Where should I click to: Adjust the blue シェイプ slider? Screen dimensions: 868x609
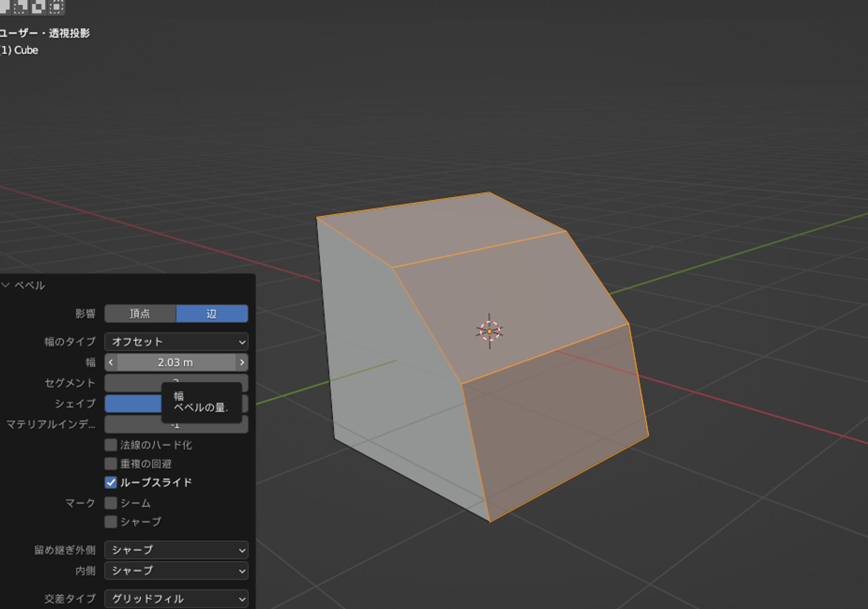pyautogui.click(x=133, y=404)
